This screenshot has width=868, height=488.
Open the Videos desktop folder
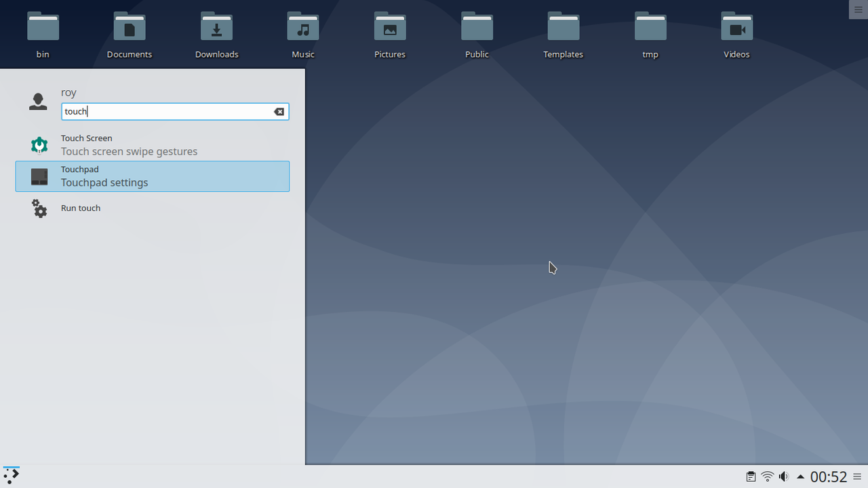click(x=737, y=35)
